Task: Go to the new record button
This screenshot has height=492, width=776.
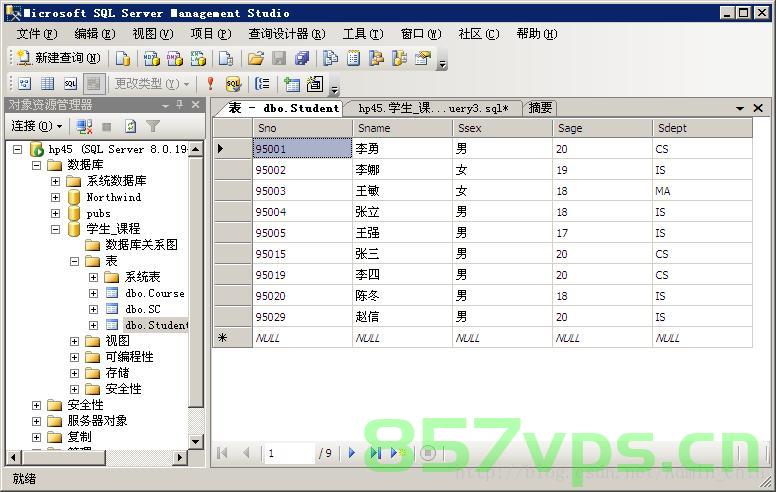Action: [398, 452]
